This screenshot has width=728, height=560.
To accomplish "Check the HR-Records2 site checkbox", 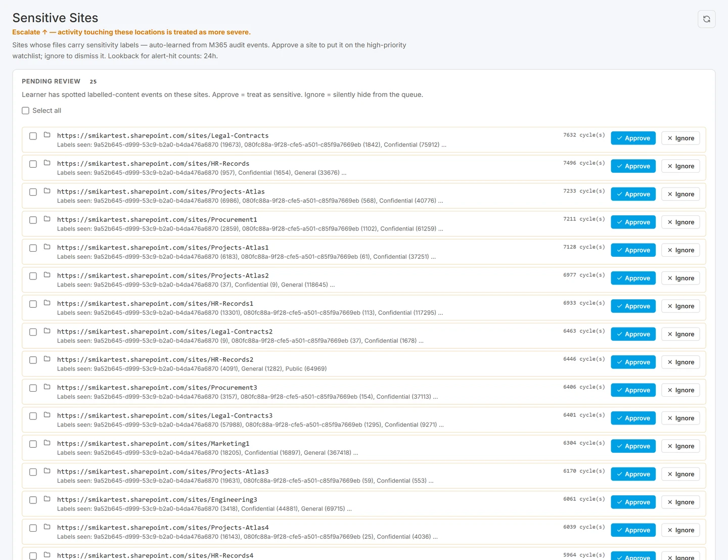I will (x=33, y=360).
